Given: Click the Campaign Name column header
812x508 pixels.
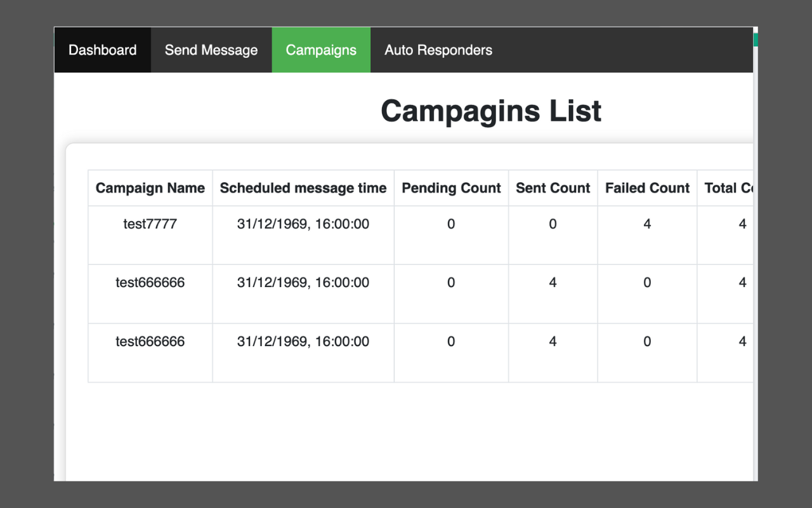Looking at the screenshot, I should click(150, 188).
